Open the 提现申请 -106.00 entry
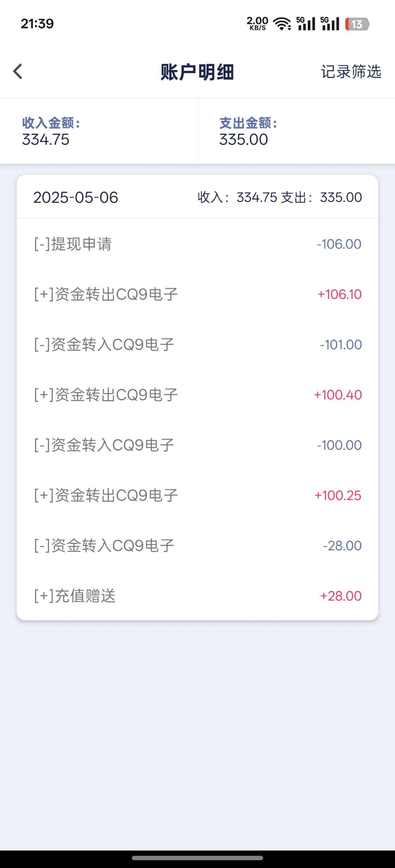The image size is (395, 868). [197, 244]
